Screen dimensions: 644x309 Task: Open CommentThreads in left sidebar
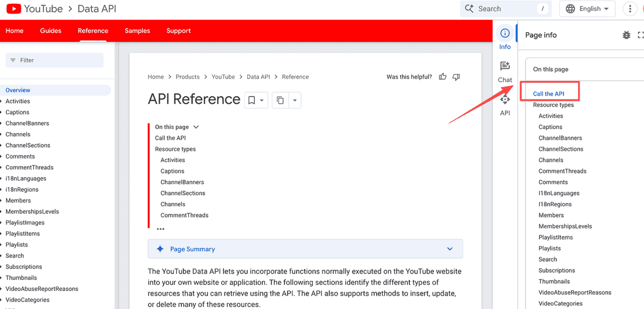(x=30, y=167)
